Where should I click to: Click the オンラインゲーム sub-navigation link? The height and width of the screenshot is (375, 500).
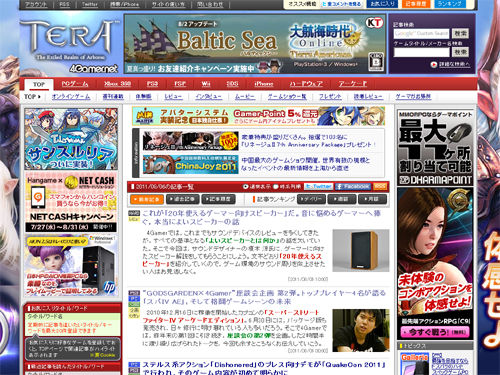pos(71,97)
